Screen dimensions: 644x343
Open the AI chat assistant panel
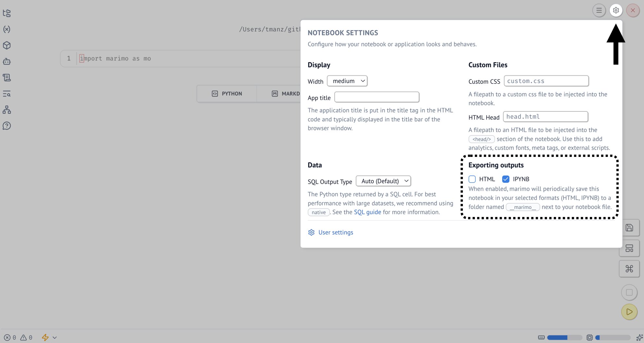(x=6, y=61)
